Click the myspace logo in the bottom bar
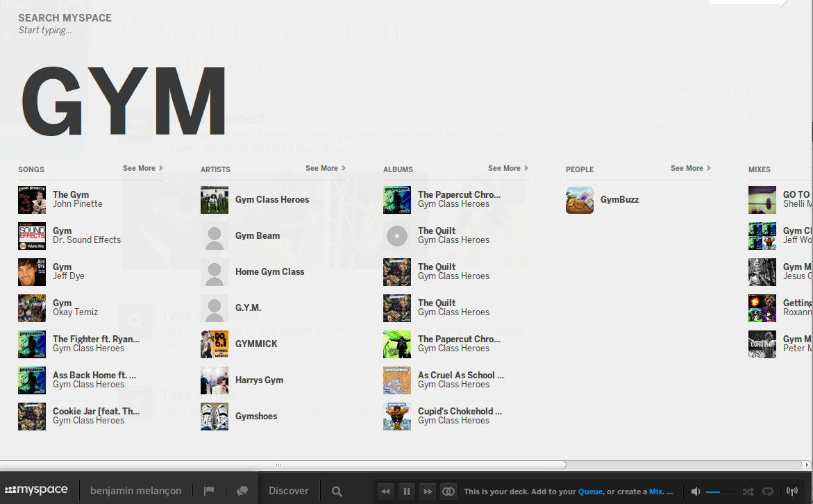 (x=36, y=490)
